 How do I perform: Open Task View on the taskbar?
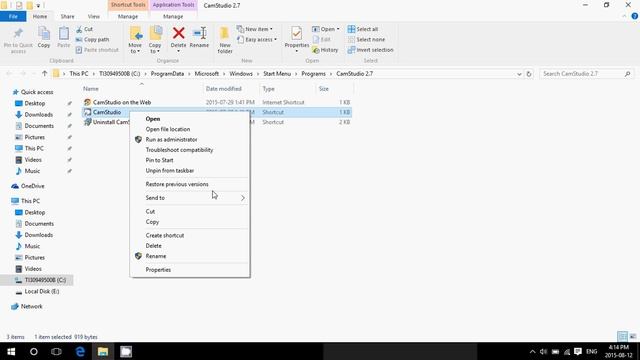tap(56, 351)
